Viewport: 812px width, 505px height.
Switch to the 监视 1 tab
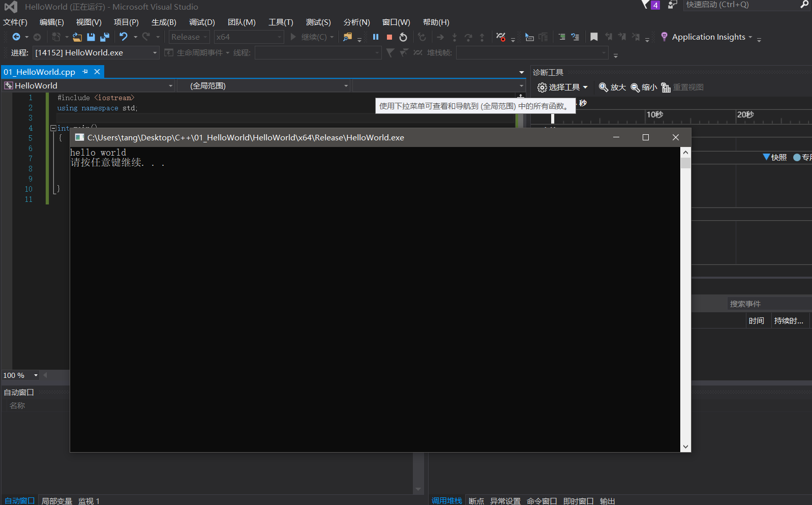(89, 501)
